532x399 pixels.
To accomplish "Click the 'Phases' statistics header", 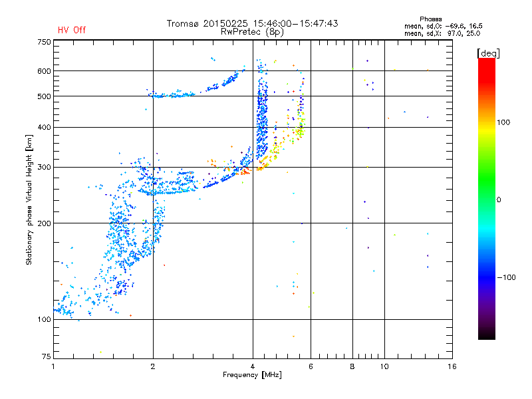I will tap(430, 19).
